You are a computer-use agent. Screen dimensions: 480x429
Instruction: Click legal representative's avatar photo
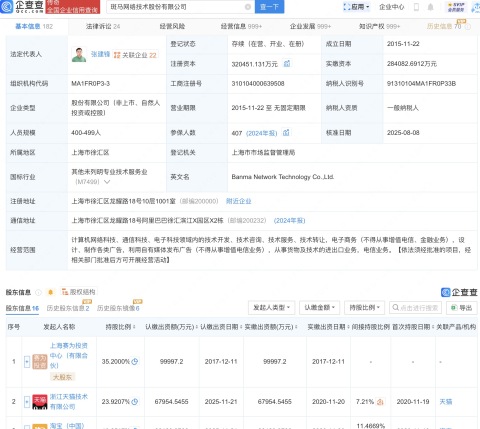[x=79, y=55]
